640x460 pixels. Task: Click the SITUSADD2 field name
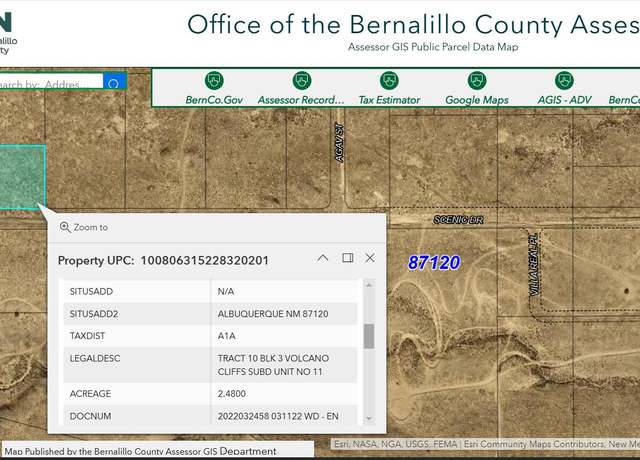[x=94, y=314]
